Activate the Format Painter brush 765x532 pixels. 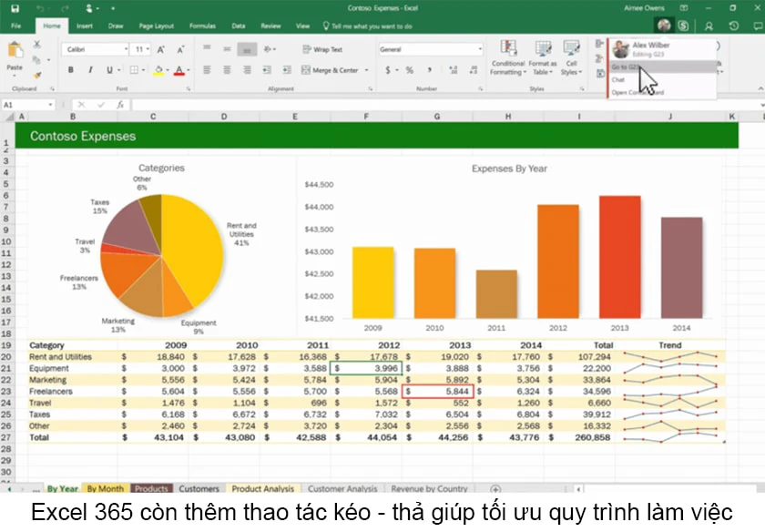coord(37,75)
